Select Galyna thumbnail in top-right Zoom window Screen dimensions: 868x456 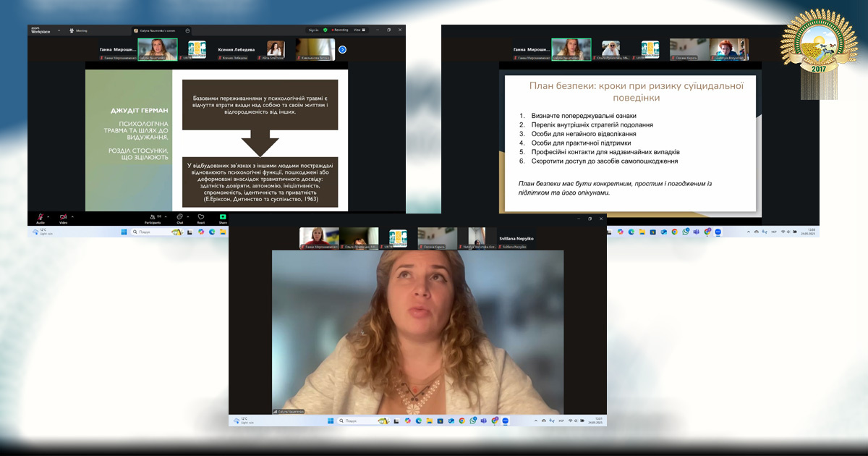571,49
